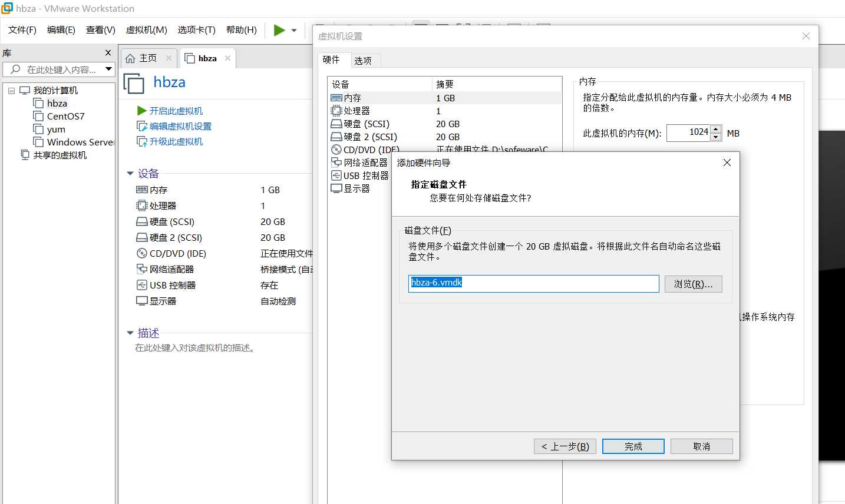
Task: Select Windows Server in the library tree
Action: (80, 142)
